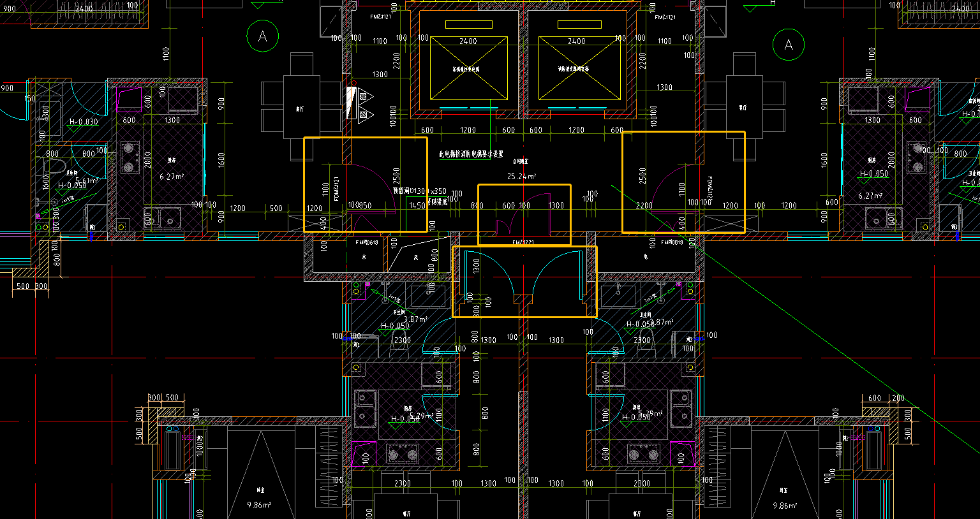980x519 pixels.
Task: Select the left elevator car cross symbol
Action: tap(468, 68)
